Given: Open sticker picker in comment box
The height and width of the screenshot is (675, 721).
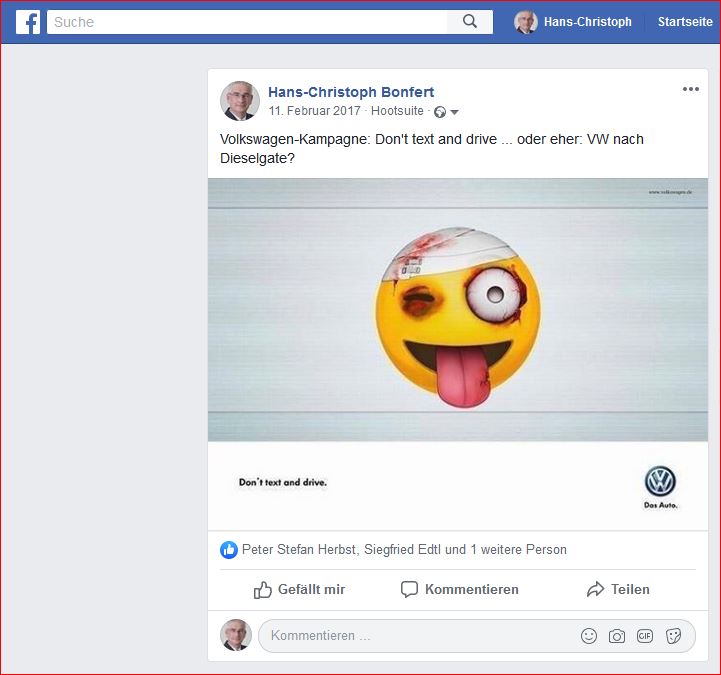Looking at the screenshot, I should tap(674, 636).
